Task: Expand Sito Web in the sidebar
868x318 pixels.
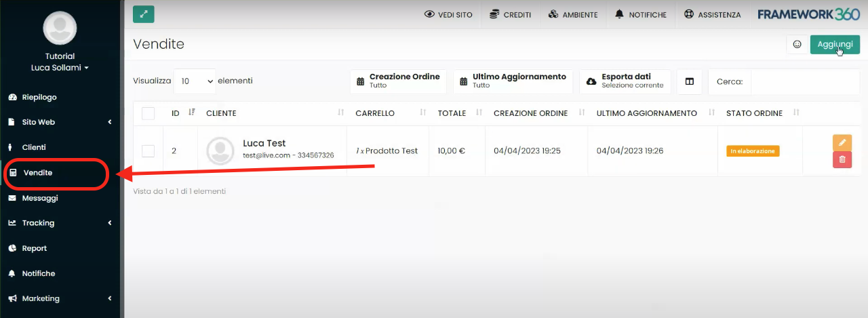Action: coord(60,122)
